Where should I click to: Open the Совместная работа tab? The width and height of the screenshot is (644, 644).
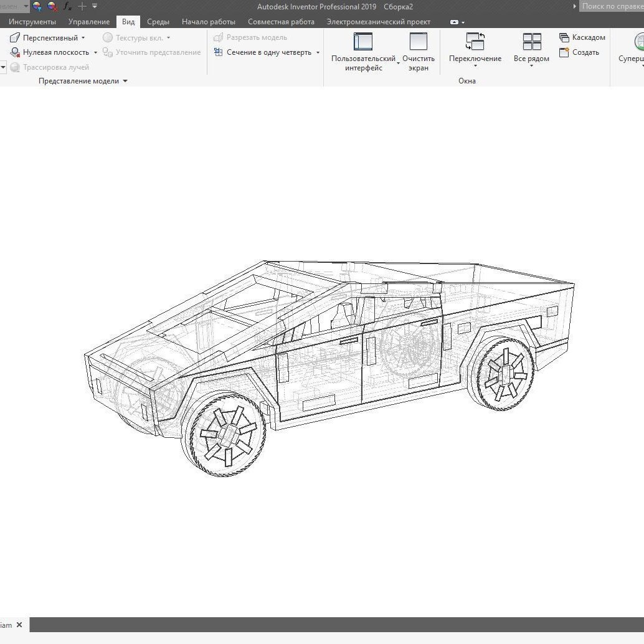(x=281, y=22)
